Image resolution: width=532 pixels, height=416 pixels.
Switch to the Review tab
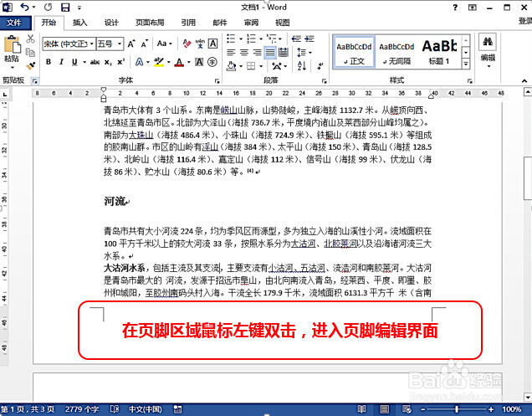pos(251,23)
